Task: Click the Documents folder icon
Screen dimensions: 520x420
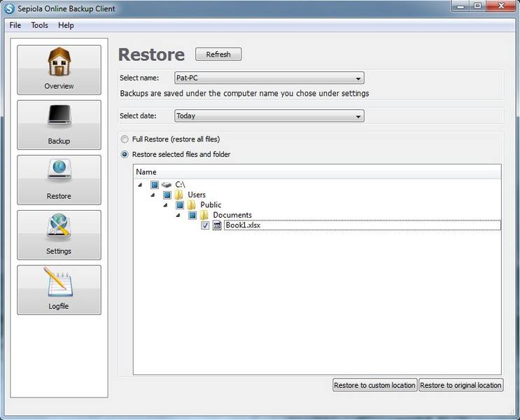Action: coord(204,215)
